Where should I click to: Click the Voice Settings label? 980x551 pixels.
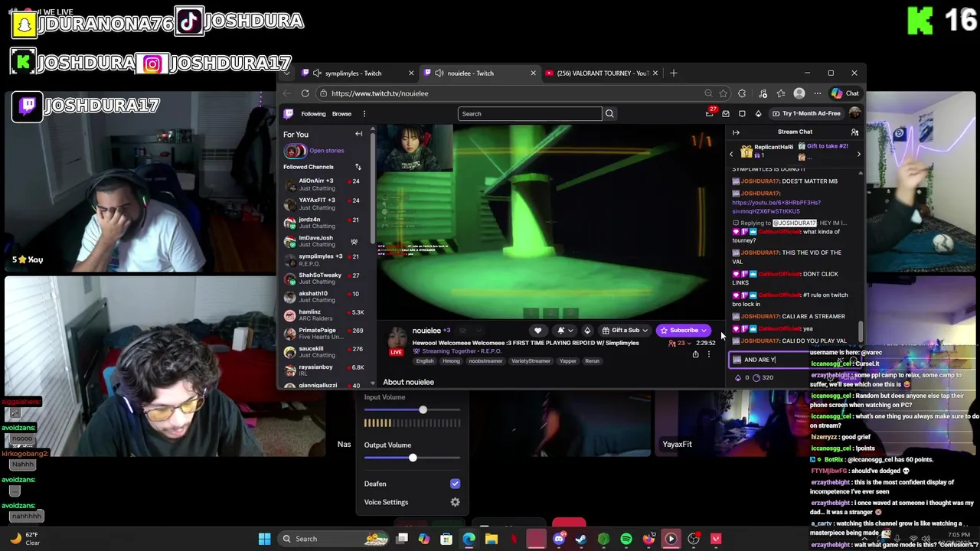click(386, 502)
